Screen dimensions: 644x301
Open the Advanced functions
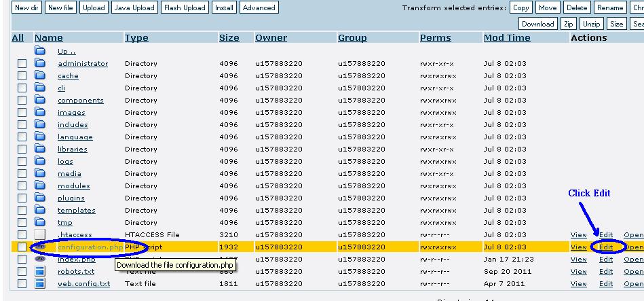(x=259, y=7)
